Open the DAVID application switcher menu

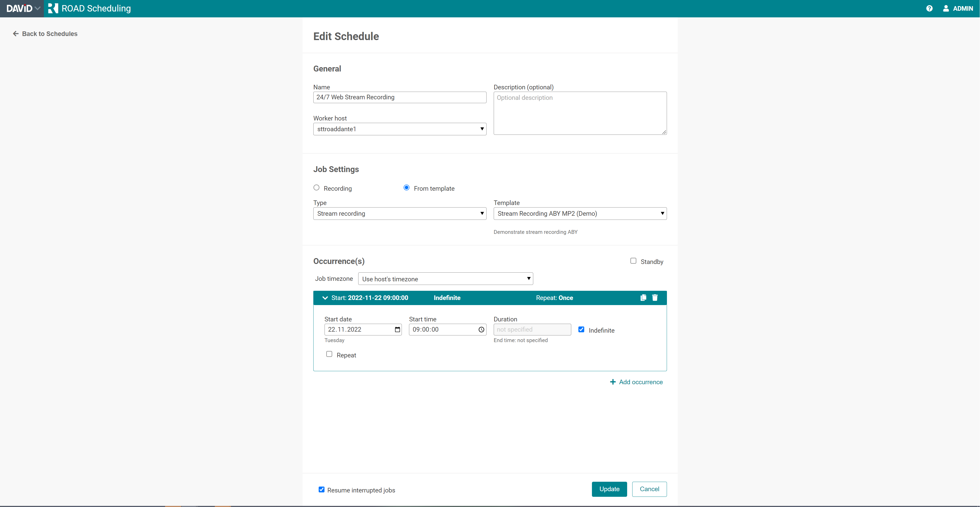[x=23, y=8]
